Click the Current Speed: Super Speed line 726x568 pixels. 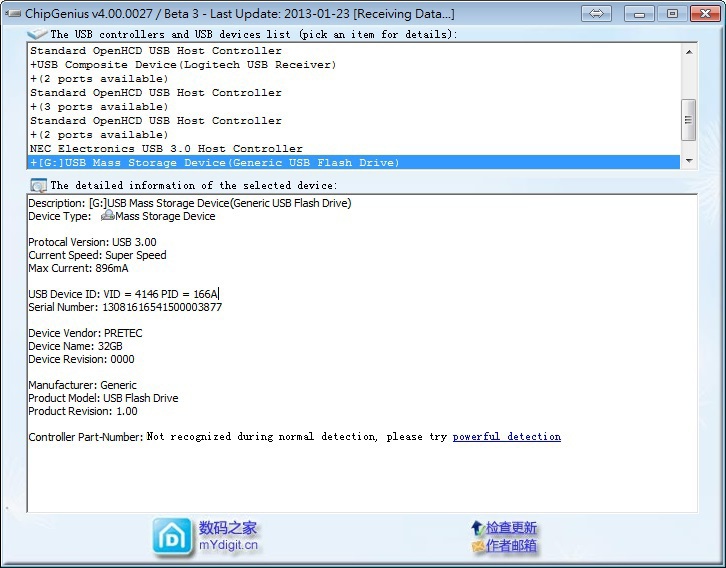pos(97,255)
